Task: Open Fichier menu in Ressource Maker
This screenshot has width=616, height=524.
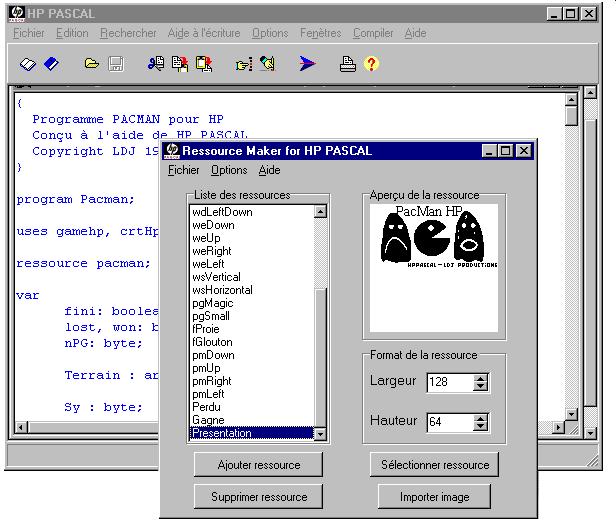Action: [183, 170]
